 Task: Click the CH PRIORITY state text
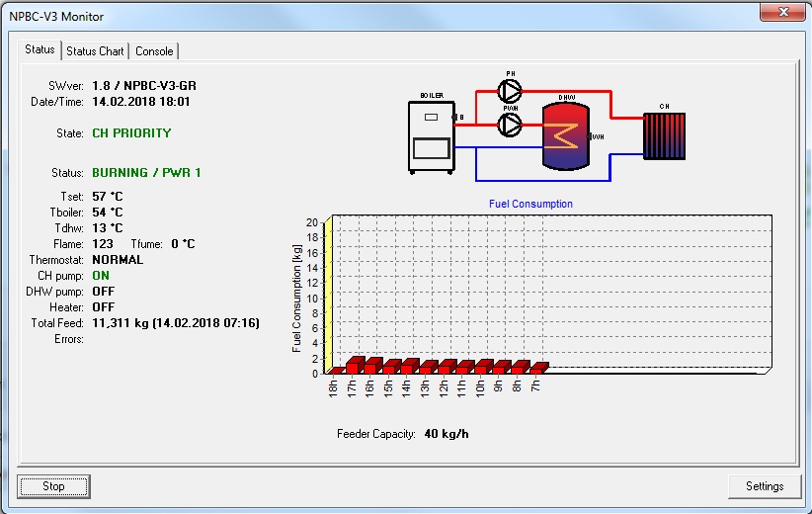pyautogui.click(x=131, y=133)
